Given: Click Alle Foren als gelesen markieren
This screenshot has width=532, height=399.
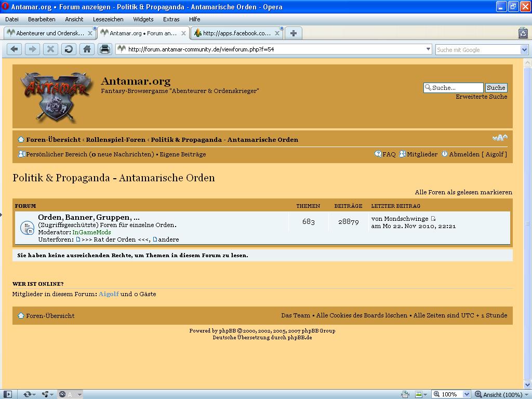Looking at the screenshot, I should [463, 192].
